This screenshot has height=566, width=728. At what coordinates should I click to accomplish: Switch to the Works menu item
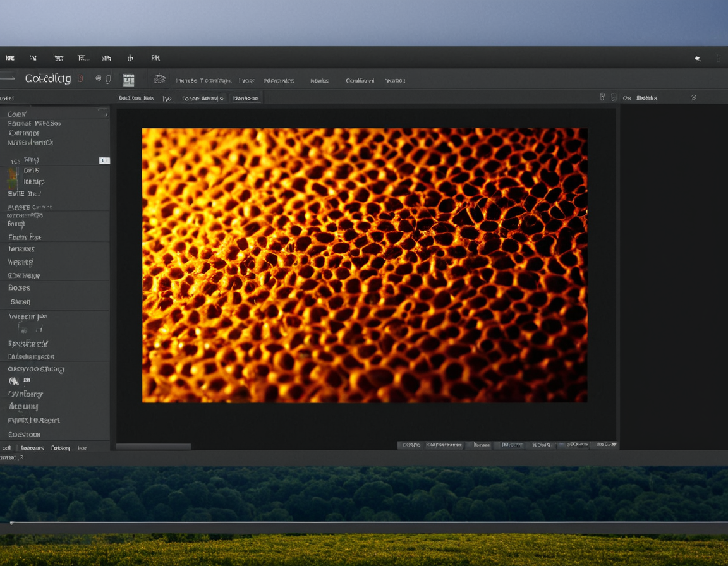(x=319, y=80)
